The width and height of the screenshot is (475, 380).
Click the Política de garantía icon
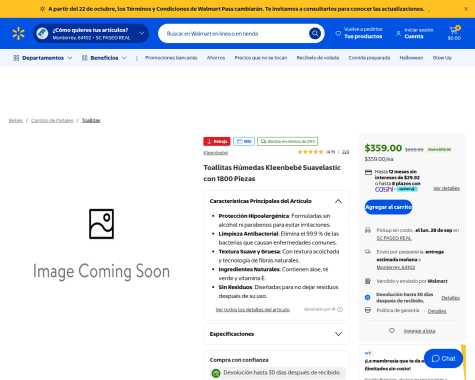coord(368,310)
